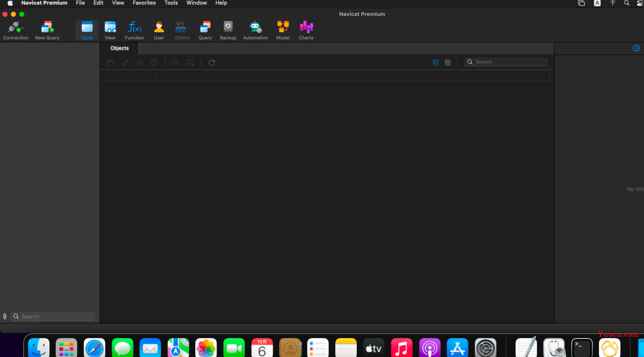Open the Tools menu
The image size is (644, 357).
pos(171,3)
